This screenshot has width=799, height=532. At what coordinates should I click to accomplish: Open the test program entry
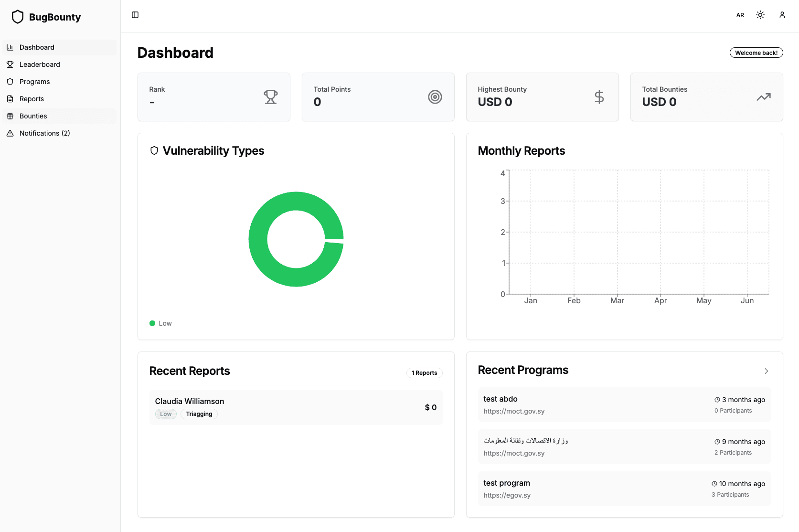pos(625,489)
